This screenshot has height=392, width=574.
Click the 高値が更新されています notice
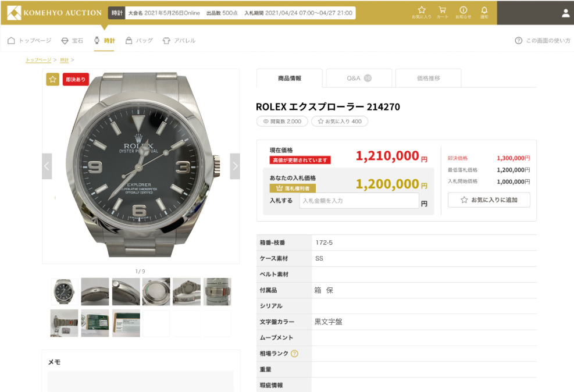[x=300, y=161]
